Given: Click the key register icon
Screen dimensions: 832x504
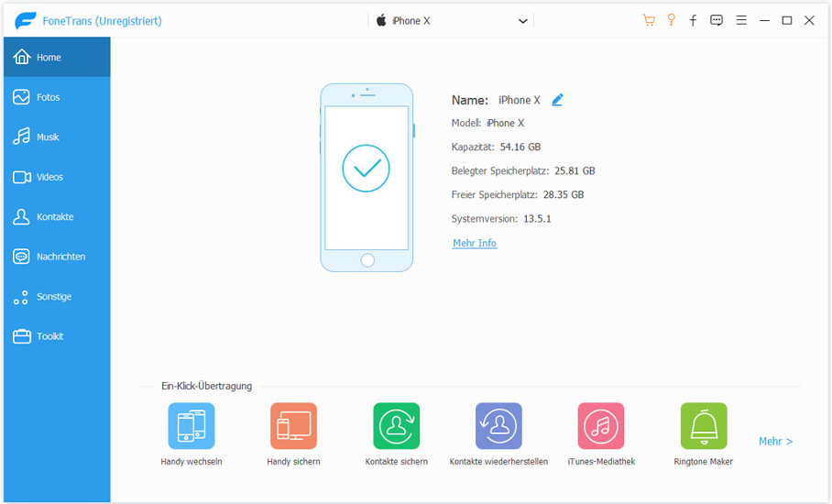Looking at the screenshot, I should 672,20.
